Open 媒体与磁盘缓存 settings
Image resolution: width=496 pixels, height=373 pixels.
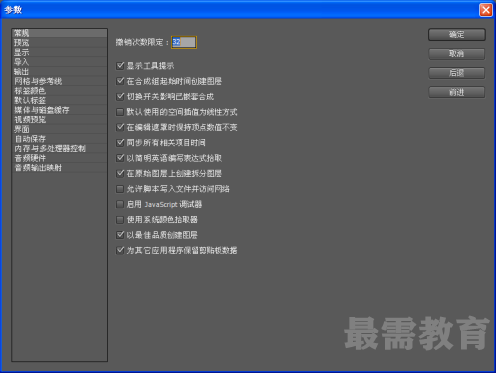[x=59, y=110]
